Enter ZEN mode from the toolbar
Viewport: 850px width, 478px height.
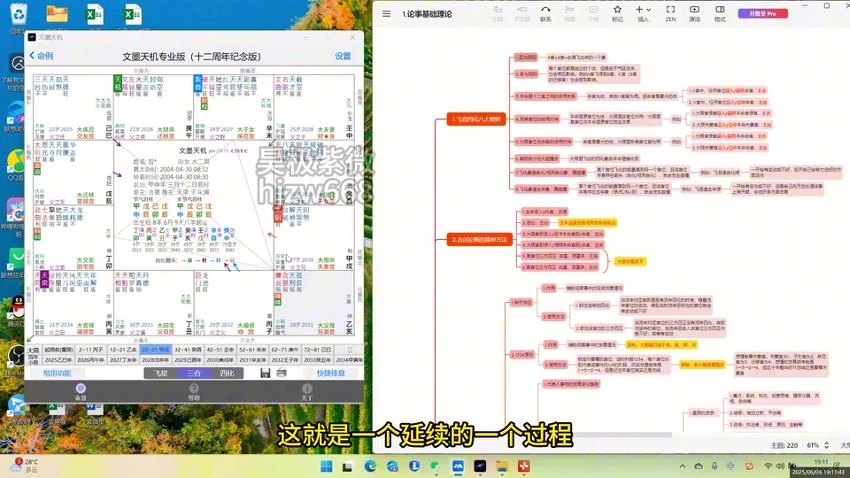tap(672, 14)
